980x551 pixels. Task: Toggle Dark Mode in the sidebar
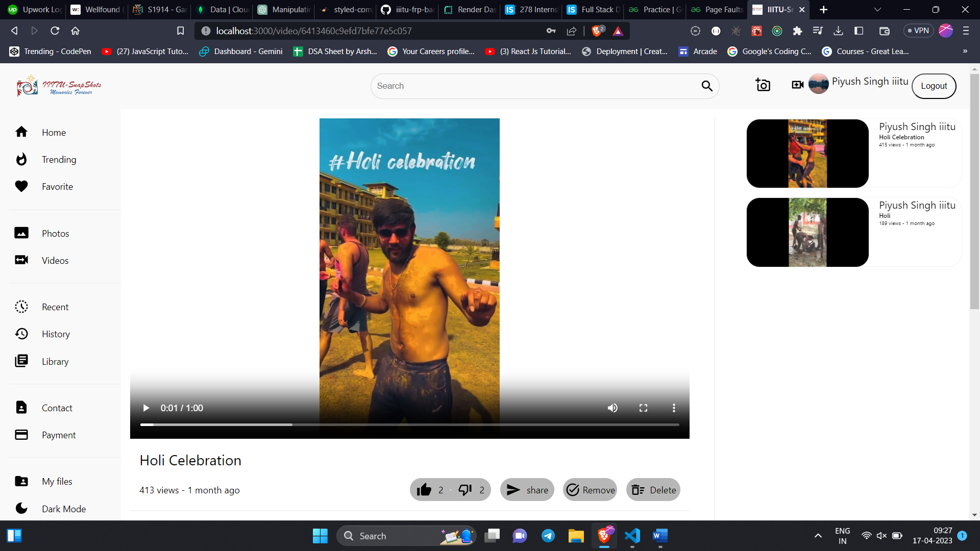[63, 509]
